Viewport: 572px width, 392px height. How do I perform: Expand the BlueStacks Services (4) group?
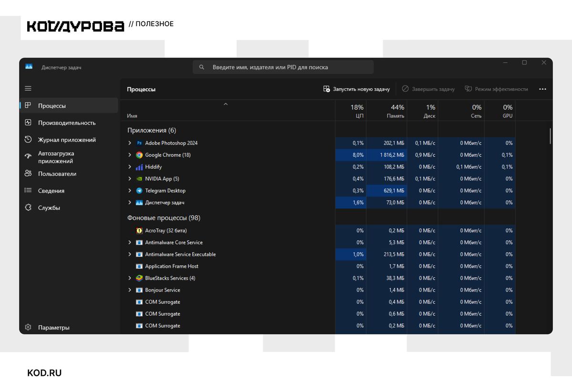(130, 278)
